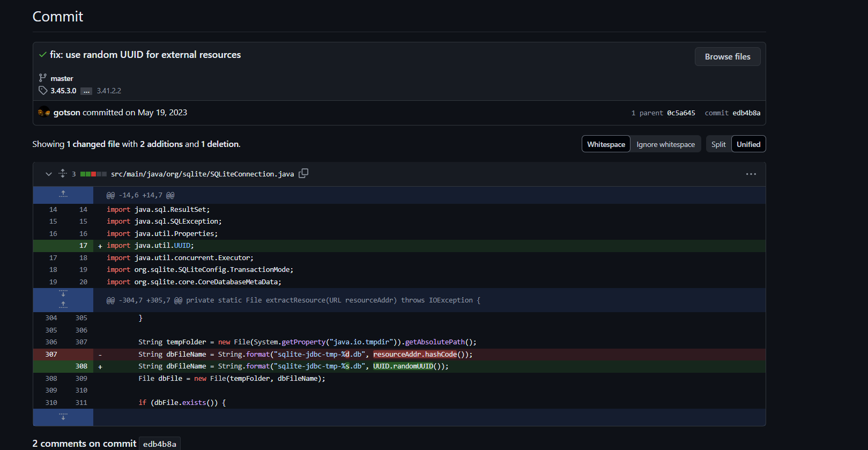Switch to Split diff view
This screenshot has height=450, width=868.
click(x=718, y=144)
